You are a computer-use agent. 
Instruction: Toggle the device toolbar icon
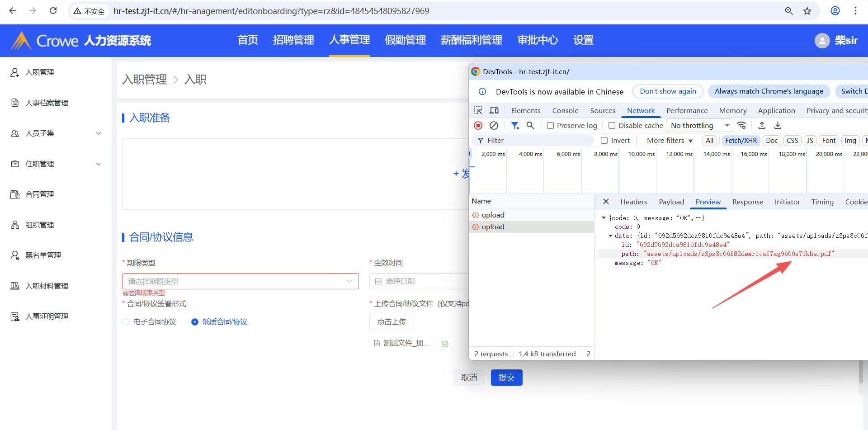tap(494, 111)
